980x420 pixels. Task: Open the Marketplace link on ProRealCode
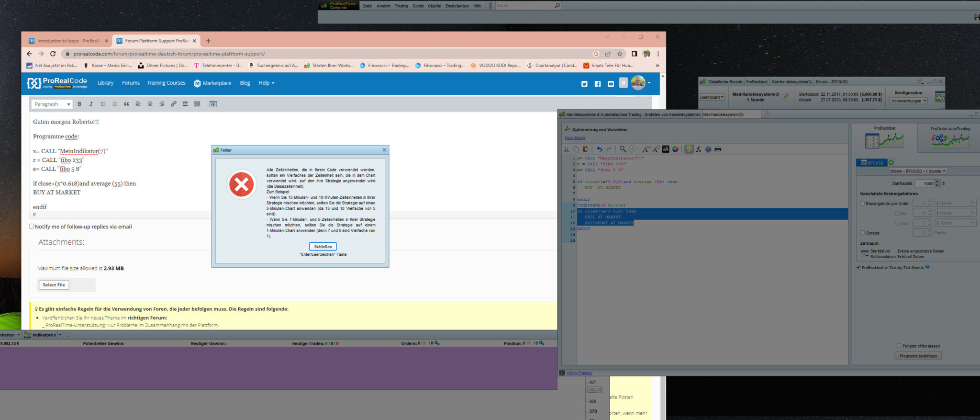coord(212,83)
